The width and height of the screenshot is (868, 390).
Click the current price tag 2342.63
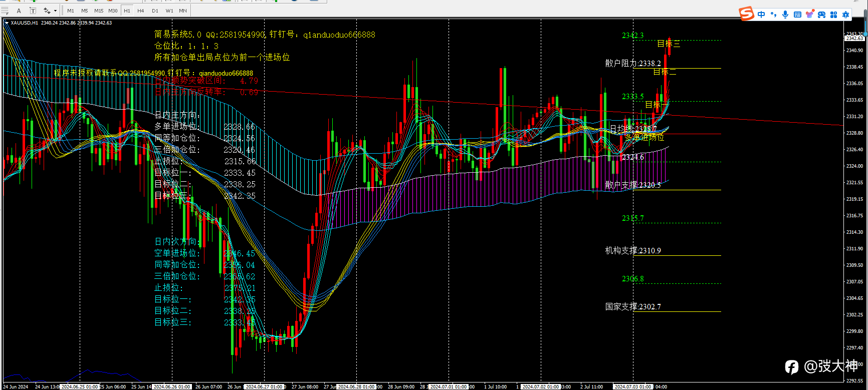pyautogui.click(x=855, y=38)
